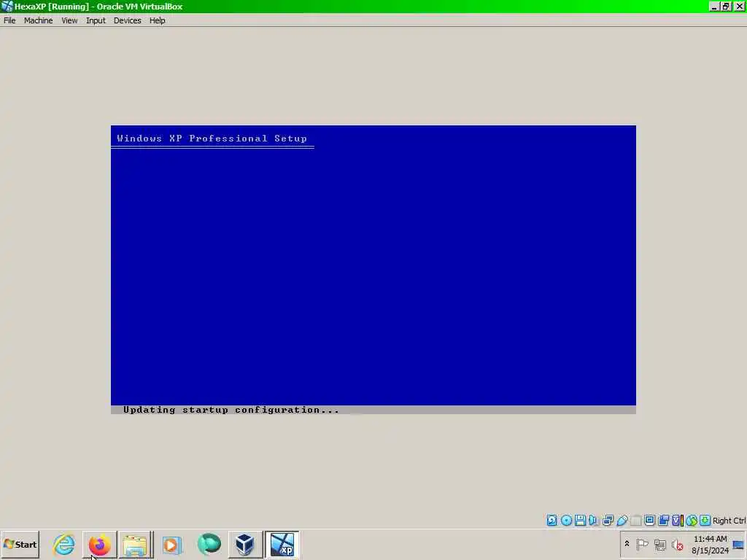Open the Devices menu
The height and width of the screenshot is (560, 747).
point(127,20)
